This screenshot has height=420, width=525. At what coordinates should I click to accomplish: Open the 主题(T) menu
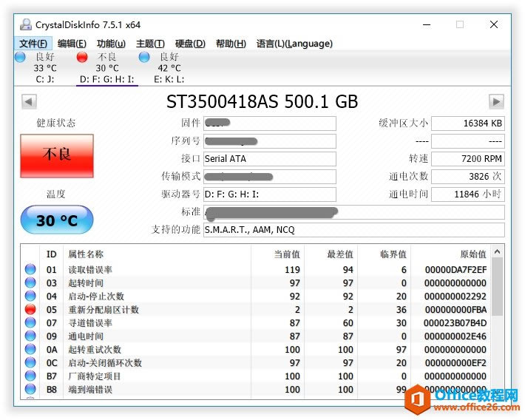click(x=150, y=44)
